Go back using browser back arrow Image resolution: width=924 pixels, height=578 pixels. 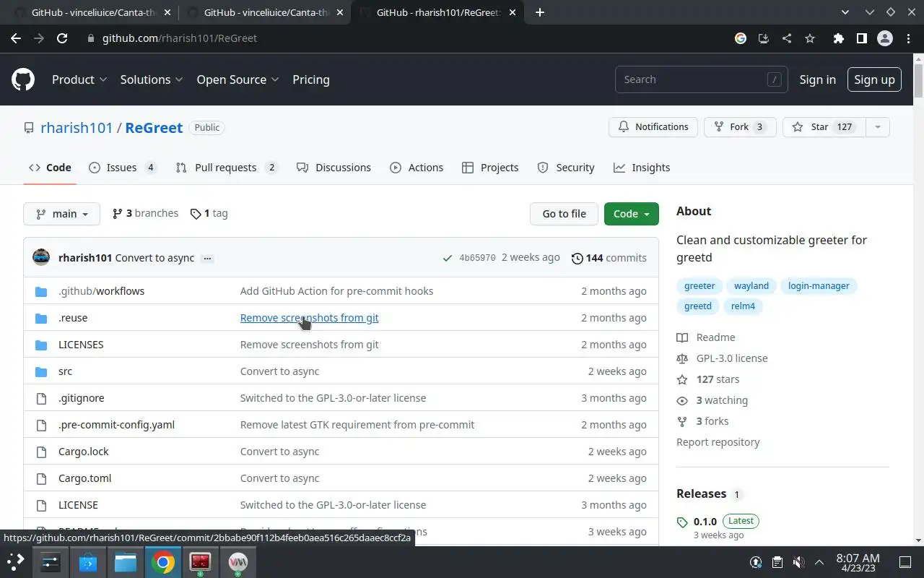(16, 38)
